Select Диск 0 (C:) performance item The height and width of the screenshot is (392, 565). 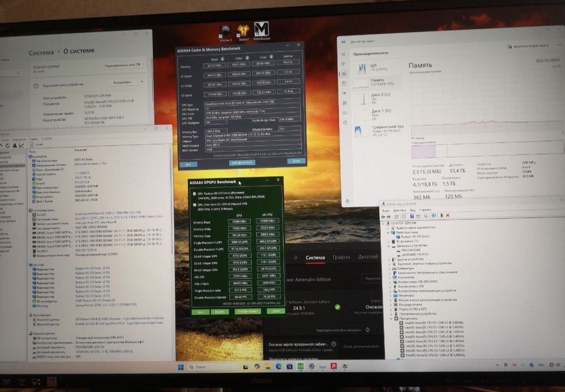click(378, 98)
